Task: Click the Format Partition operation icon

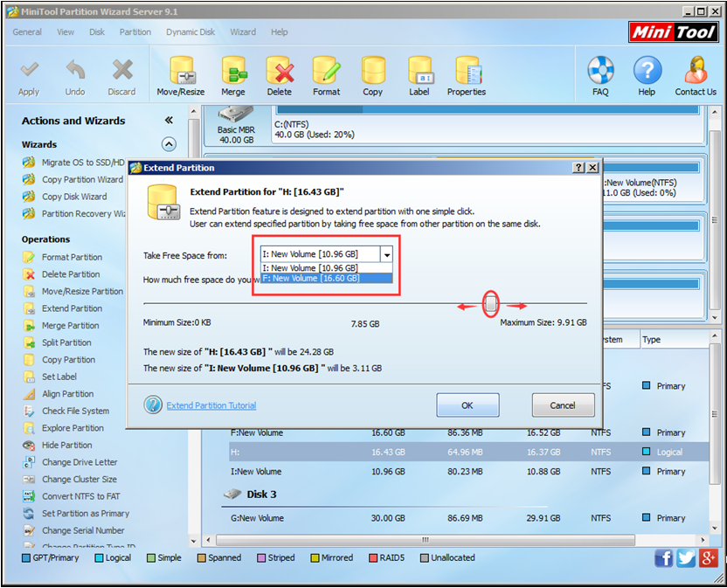Action: pyautogui.click(x=29, y=258)
